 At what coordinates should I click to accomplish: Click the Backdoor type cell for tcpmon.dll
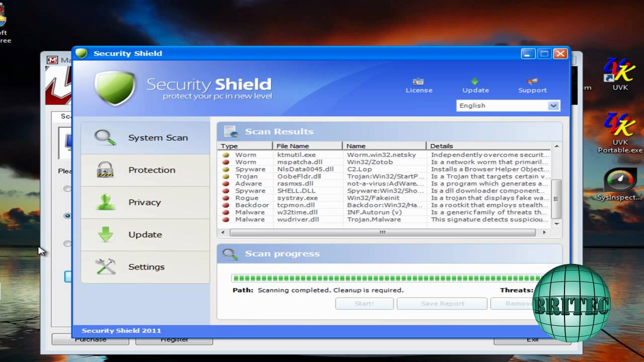pos(252,205)
